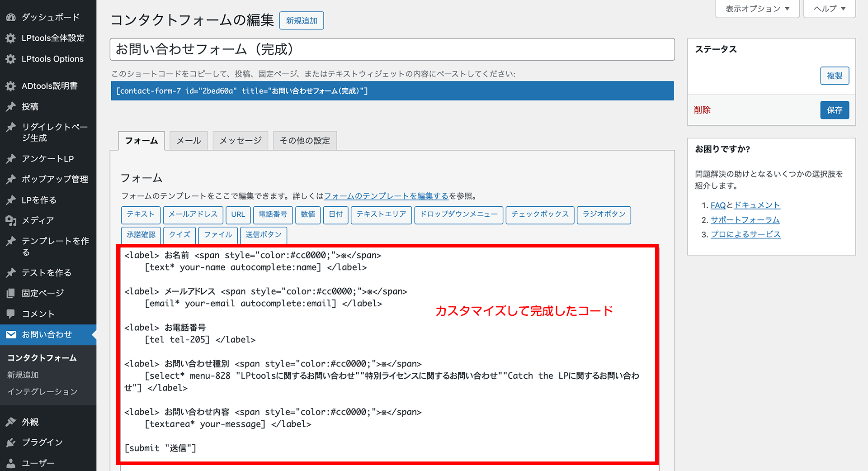Screen dimensions: 868x471
Task: Open the サポートフォーラム link
Action: point(745,219)
